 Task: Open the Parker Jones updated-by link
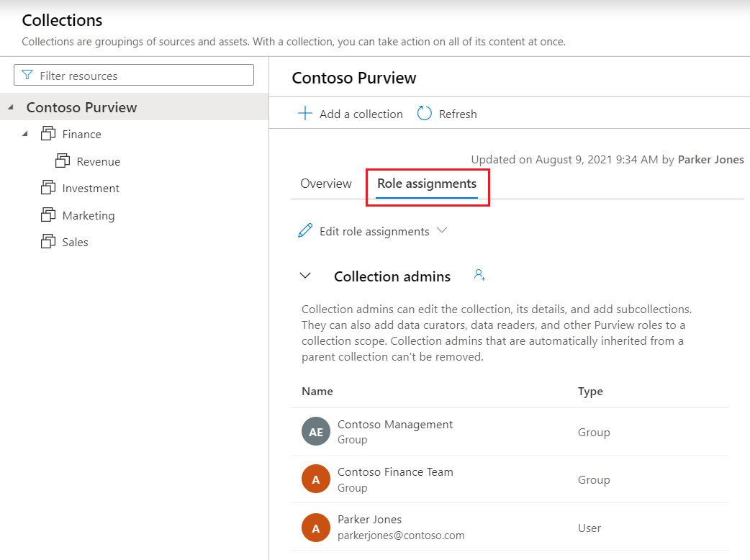coord(710,159)
